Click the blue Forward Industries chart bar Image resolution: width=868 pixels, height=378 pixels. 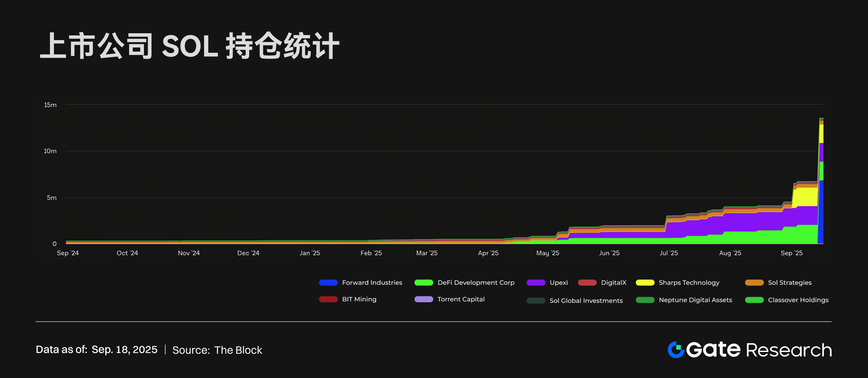pos(821,212)
